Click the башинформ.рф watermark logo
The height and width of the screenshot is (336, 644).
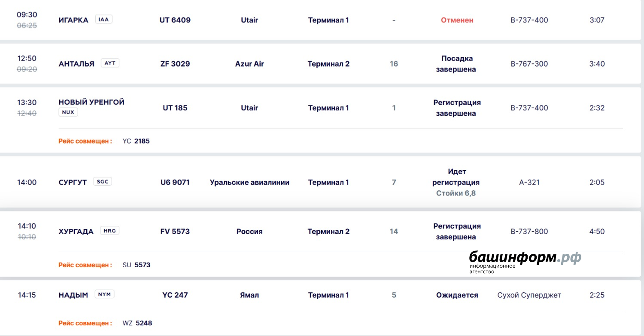point(525,260)
